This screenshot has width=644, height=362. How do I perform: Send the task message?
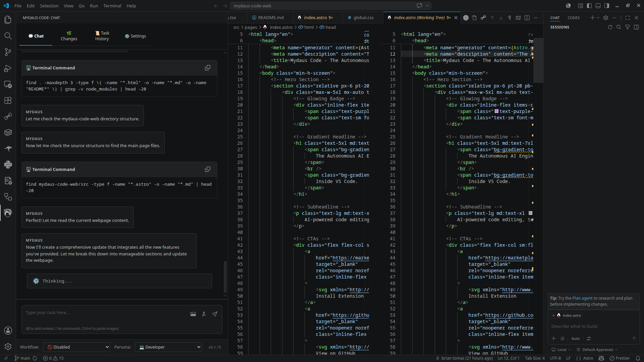click(x=215, y=314)
